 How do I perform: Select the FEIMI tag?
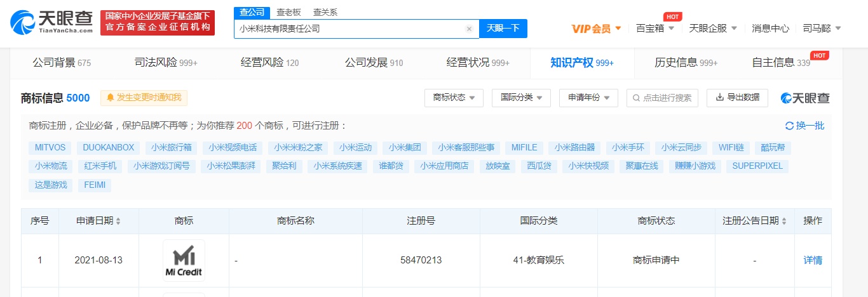point(95,185)
